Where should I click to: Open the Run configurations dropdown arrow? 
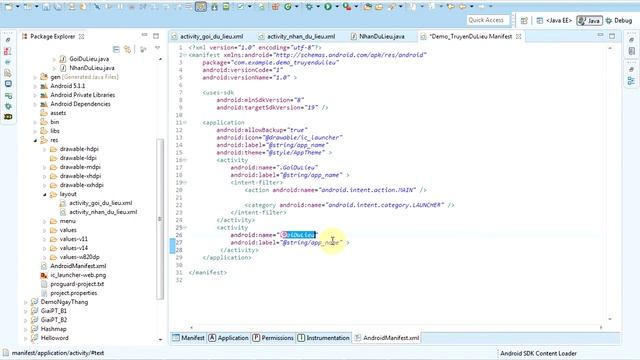337,7
